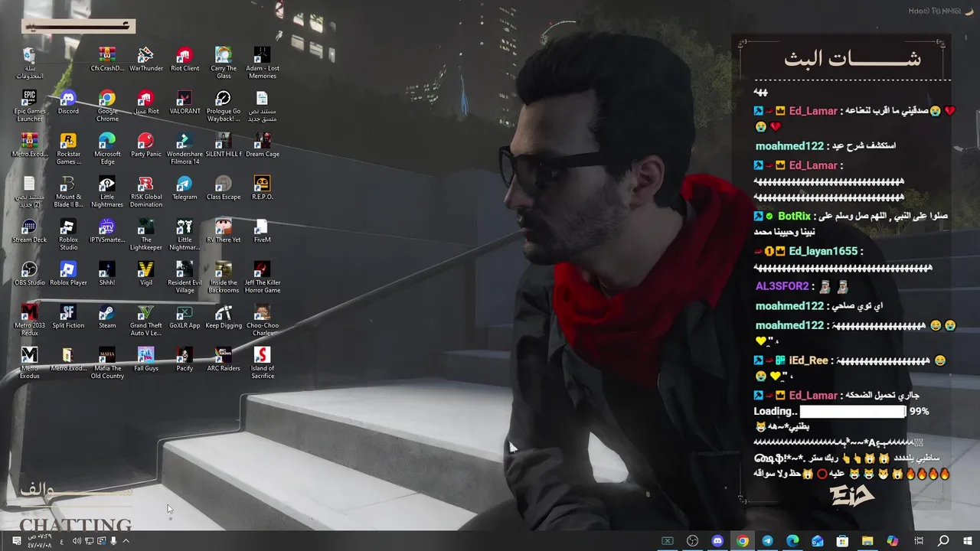
Task: Switch to Chrome in the taskbar
Action: (743, 541)
